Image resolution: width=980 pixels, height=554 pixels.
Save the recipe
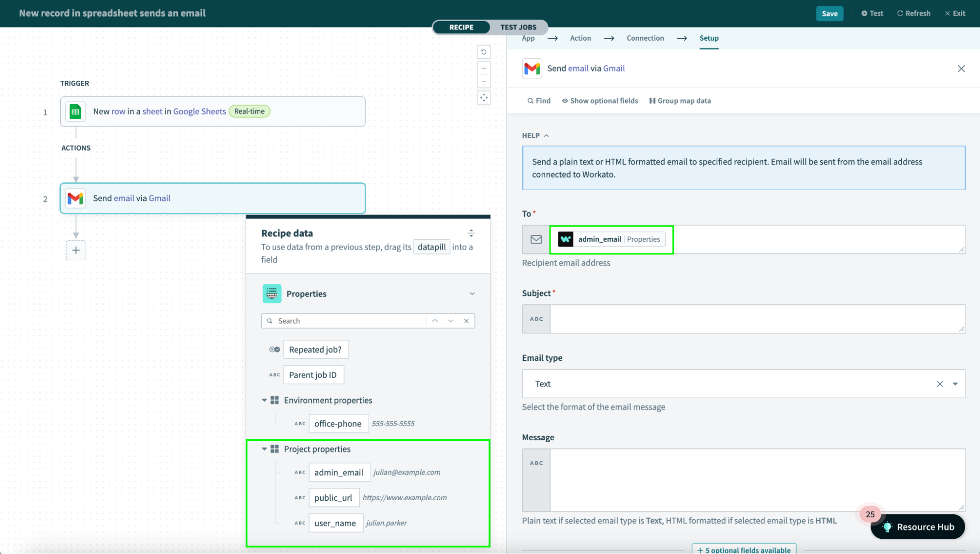(829, 13)
